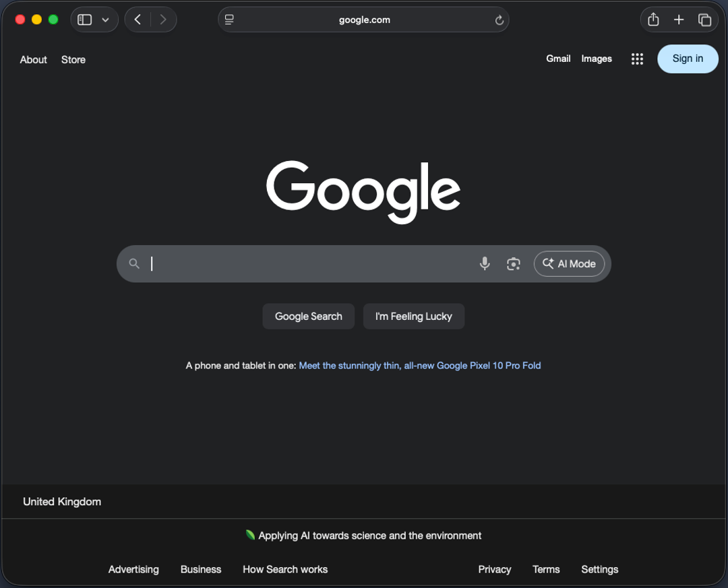Screen dimensions: 728x588
Task: Open the How Search works page
Action: pyautogui.click(x=284, y=569)
